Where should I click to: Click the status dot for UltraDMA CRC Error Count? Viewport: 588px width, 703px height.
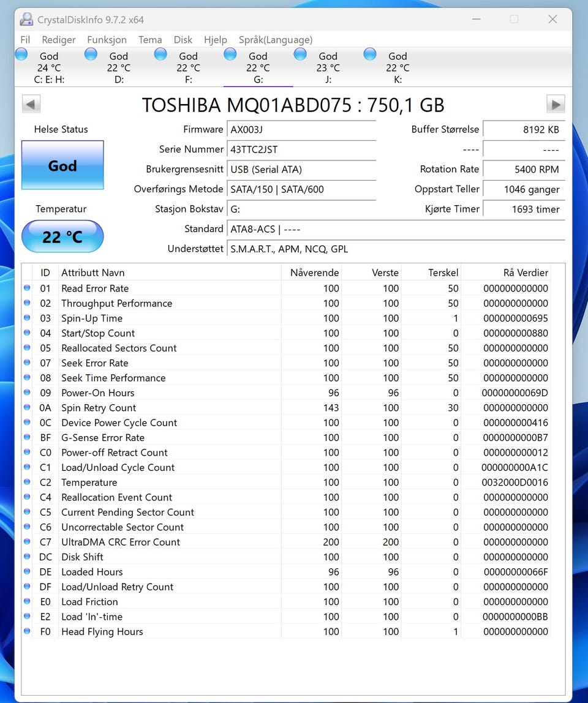coord(27,541)
